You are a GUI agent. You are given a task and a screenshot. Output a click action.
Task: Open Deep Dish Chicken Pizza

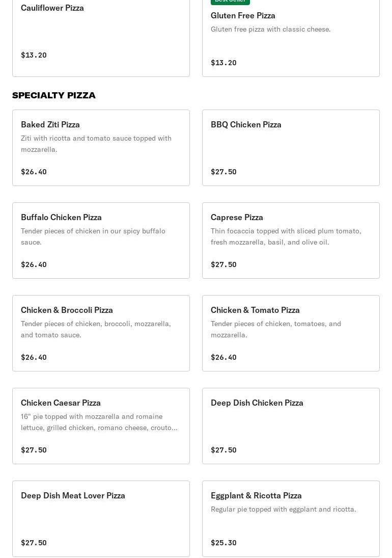[x=291, y=426]
